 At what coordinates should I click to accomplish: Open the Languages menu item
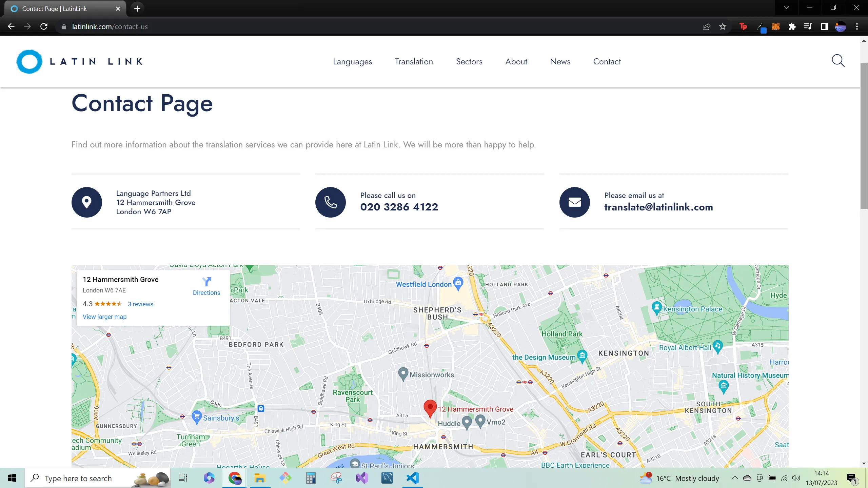click(x=352, y=61)
